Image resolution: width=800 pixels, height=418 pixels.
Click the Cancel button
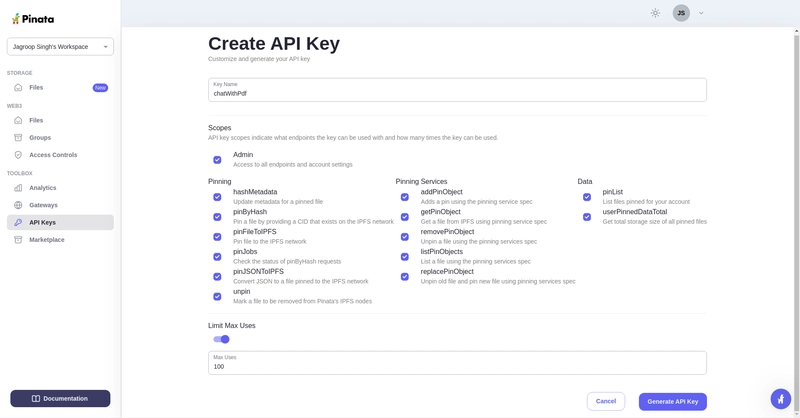pos(606,401)
